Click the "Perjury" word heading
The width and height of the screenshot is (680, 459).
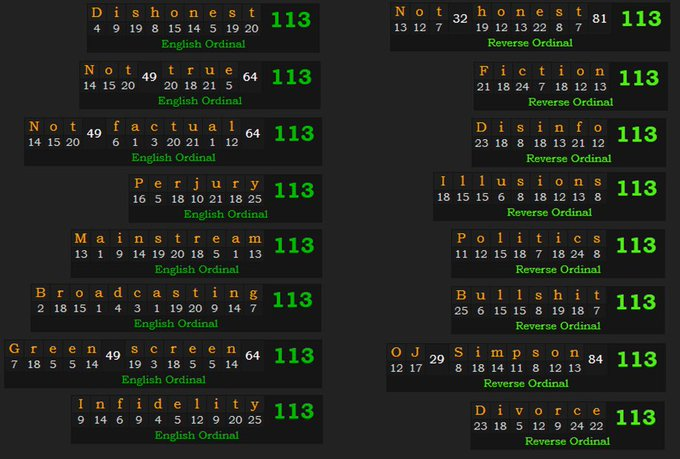pyautogui.click(x=197, y=184)
